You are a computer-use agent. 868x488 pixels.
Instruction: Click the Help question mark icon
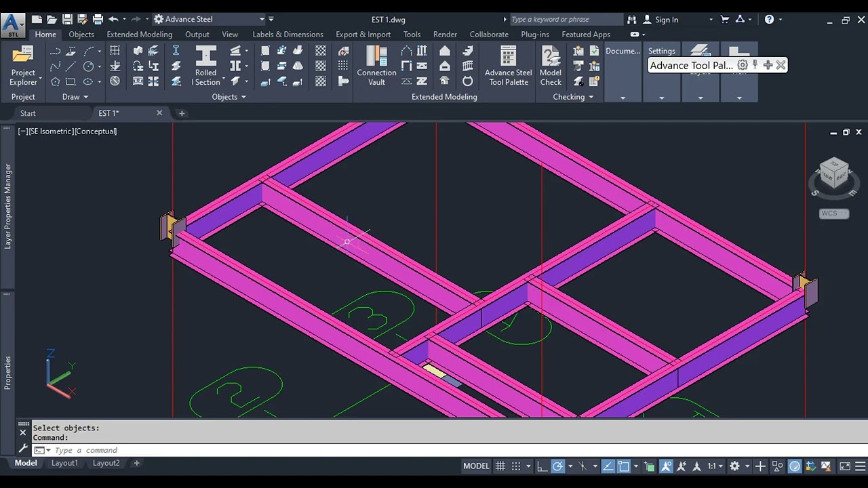point(769,20)
